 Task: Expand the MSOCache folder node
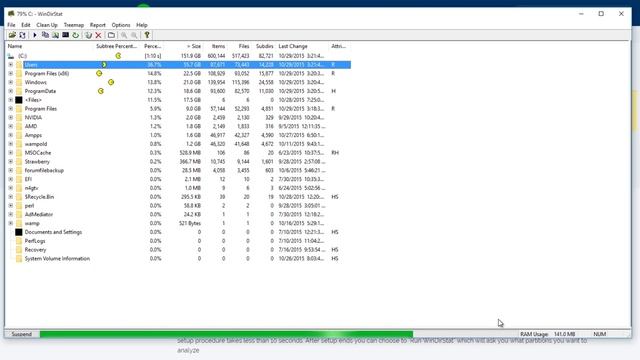pos(11,153)
